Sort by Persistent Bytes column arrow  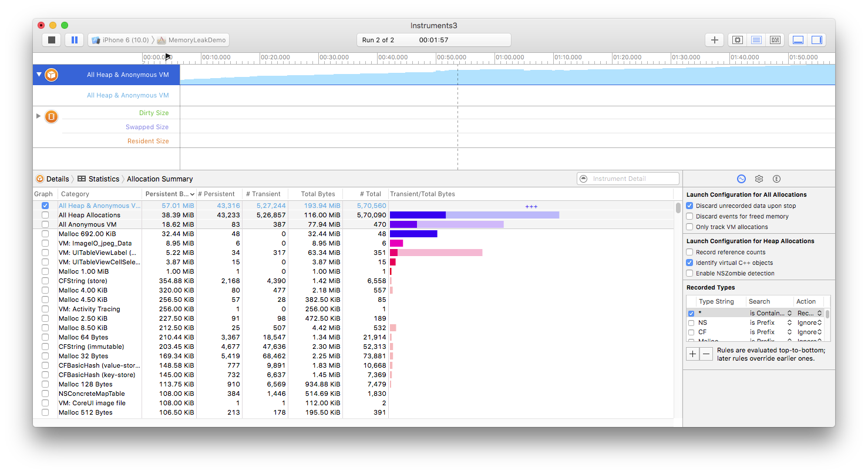pos(193,194)
